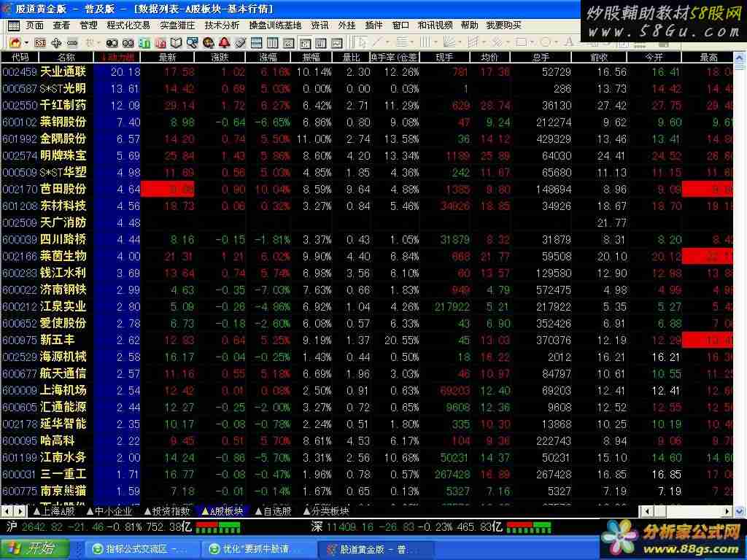The width and height of the screenshot is (747, 560).
Task: Open taskbar item 指标公式交流区
Action: [x=141, y=549]
